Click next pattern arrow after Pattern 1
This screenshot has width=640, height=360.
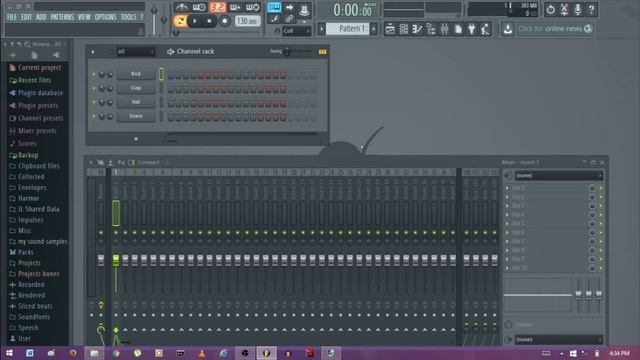pos(373,29)
